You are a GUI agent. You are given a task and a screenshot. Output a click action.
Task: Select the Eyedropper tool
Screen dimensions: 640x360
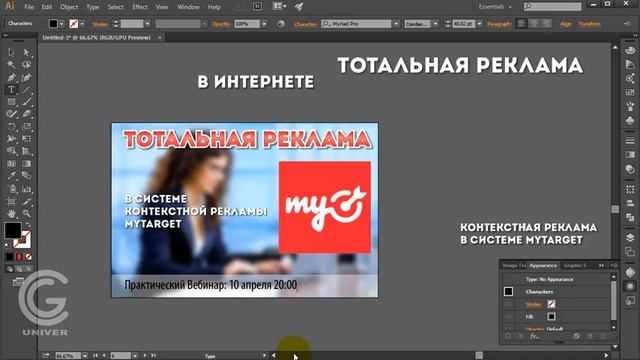11,176
